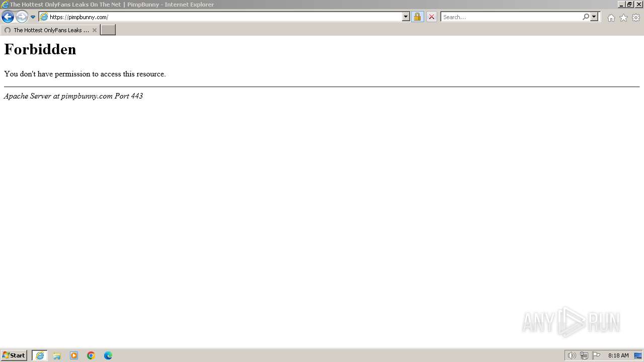644x362 pixels.
Task: Click the magnifier search icon
Action: point(586,17)
